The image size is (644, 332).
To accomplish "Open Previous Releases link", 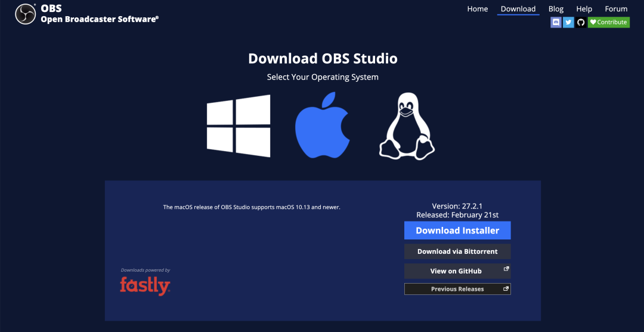I will tap(457, 289).
